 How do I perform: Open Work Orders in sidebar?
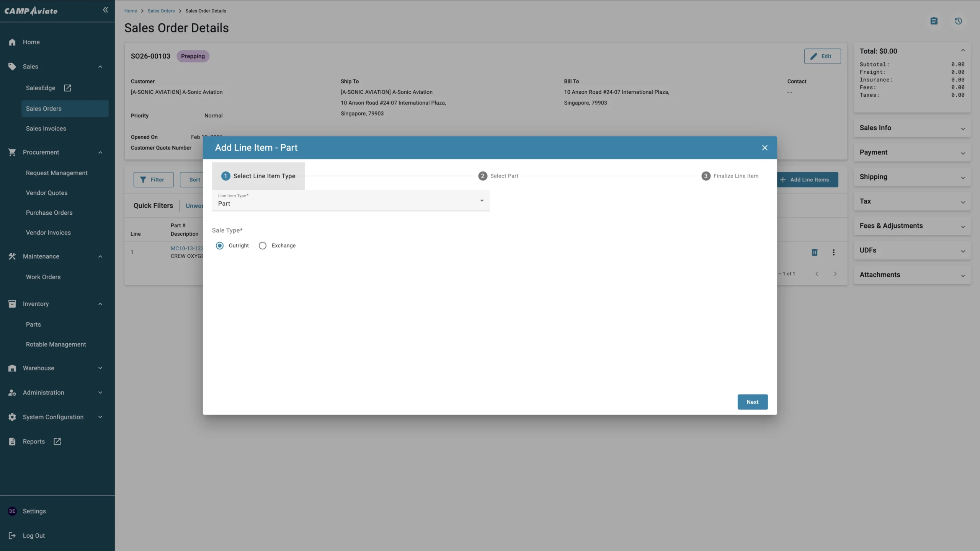[43, 277]
